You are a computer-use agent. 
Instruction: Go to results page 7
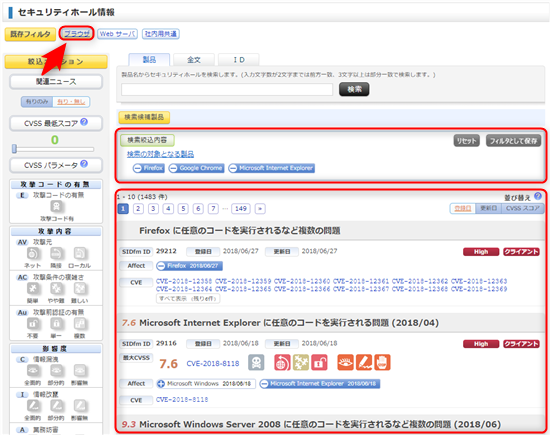pyautogui.click(x=213, y=209)
